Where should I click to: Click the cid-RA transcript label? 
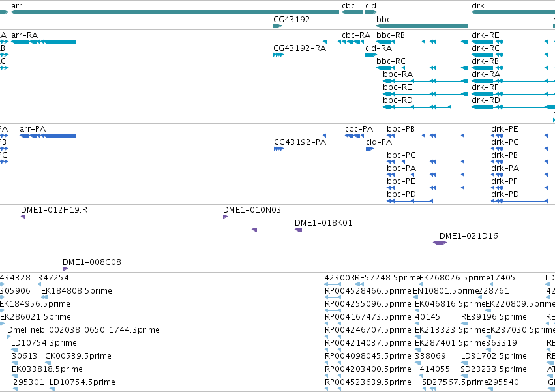click(379, 48)
